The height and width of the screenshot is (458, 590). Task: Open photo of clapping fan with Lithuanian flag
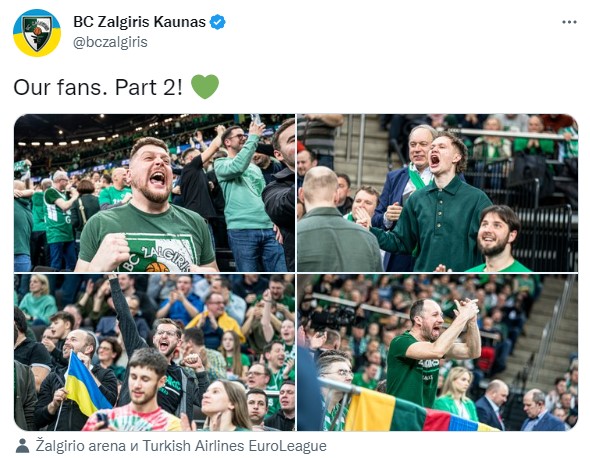click(x=437, y=353)
